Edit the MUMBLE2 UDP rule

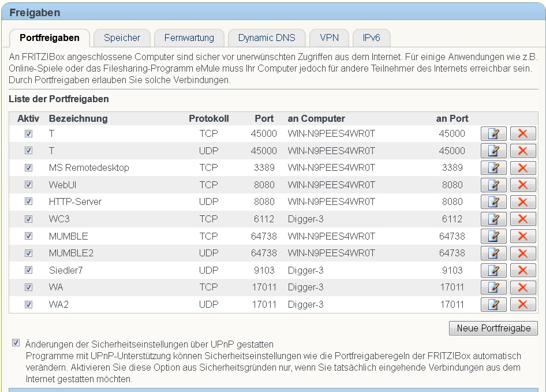pos(493,253)
